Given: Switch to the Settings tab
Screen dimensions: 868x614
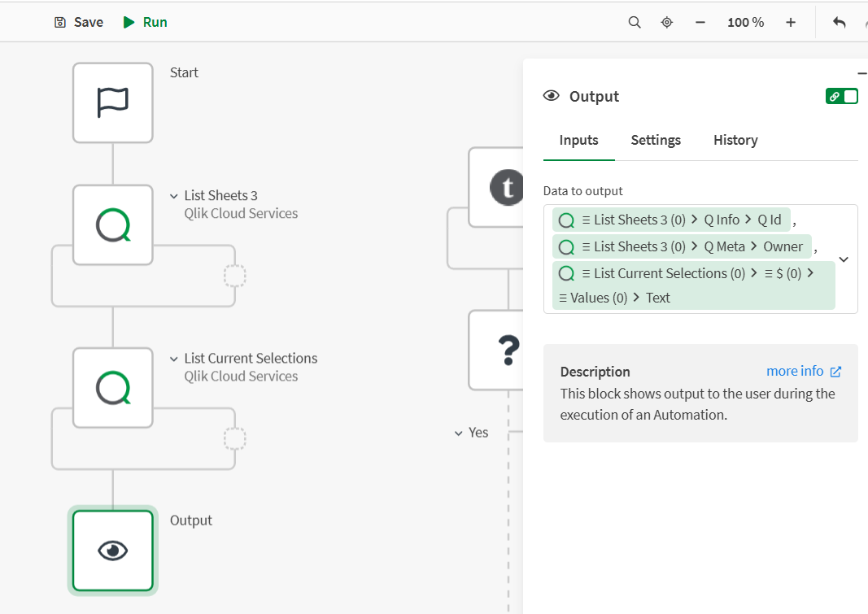Looking at the screenshot, I should click(x=656, y=140).
